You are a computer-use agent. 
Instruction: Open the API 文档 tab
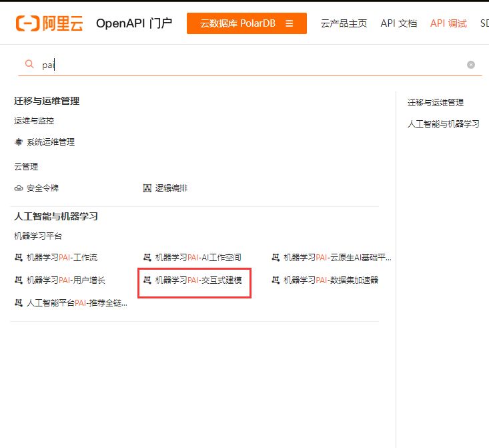tap(398, 23)
